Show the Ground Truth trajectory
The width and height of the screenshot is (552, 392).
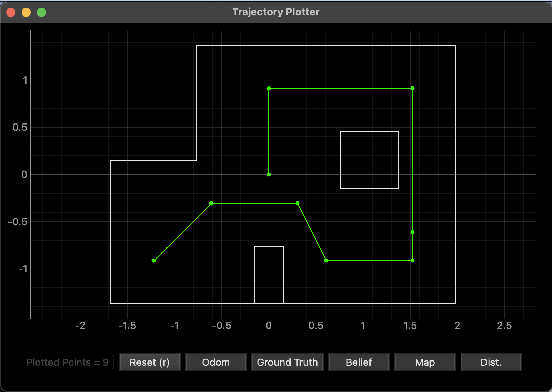coord(288,362)
